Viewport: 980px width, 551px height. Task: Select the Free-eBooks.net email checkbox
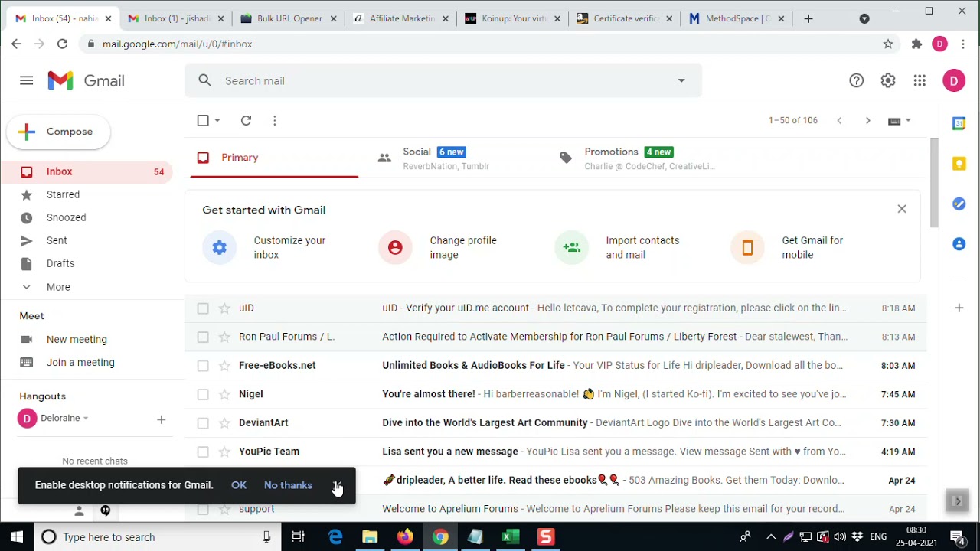203,366
